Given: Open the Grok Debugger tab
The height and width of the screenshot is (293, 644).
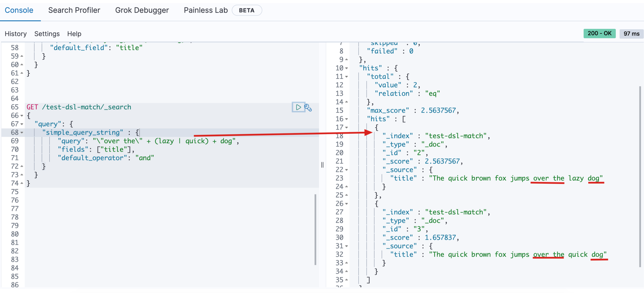Looking at the screenshot, I should tap(142, 10).
